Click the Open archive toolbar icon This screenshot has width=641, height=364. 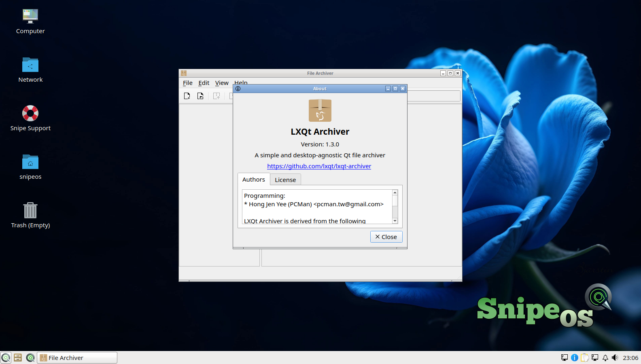pyautogui.click(x=200, y=96)
